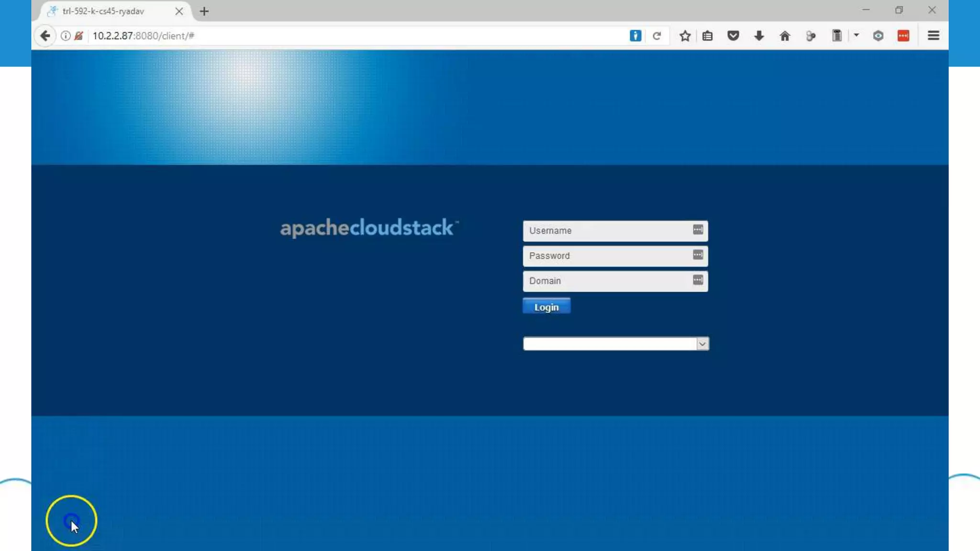Click autofill icon in Domain field
This screenshot has height=551, width=980.
(698, 280)
